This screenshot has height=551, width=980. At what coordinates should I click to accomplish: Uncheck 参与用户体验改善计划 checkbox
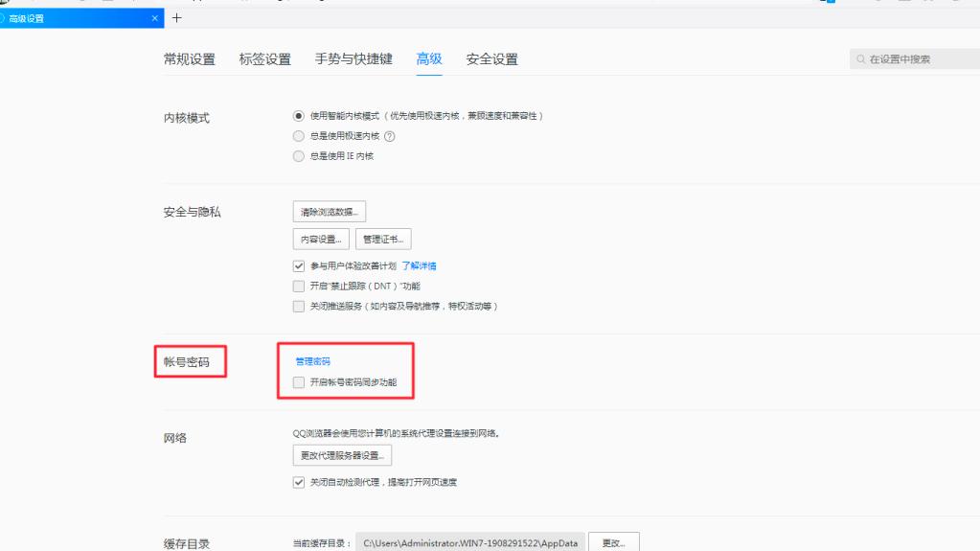point(299,265)
